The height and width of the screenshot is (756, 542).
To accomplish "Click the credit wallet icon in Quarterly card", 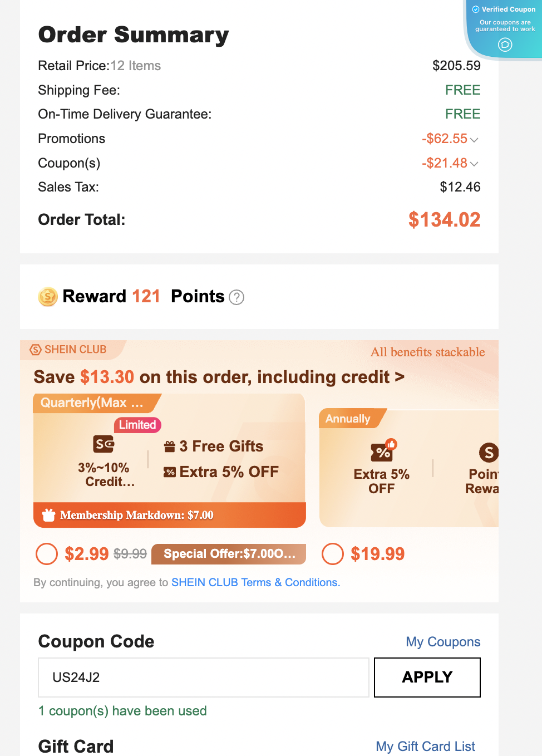I will [104, 444].
